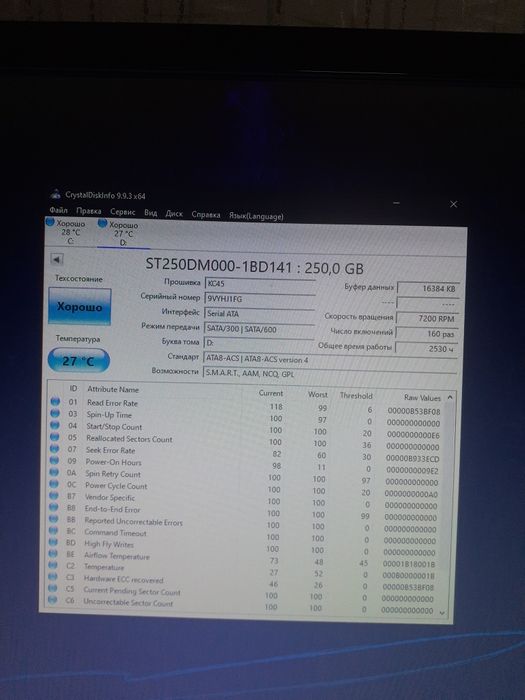Click the blue status circle on C: tab

pyautogui.click(x=50, y=221)
